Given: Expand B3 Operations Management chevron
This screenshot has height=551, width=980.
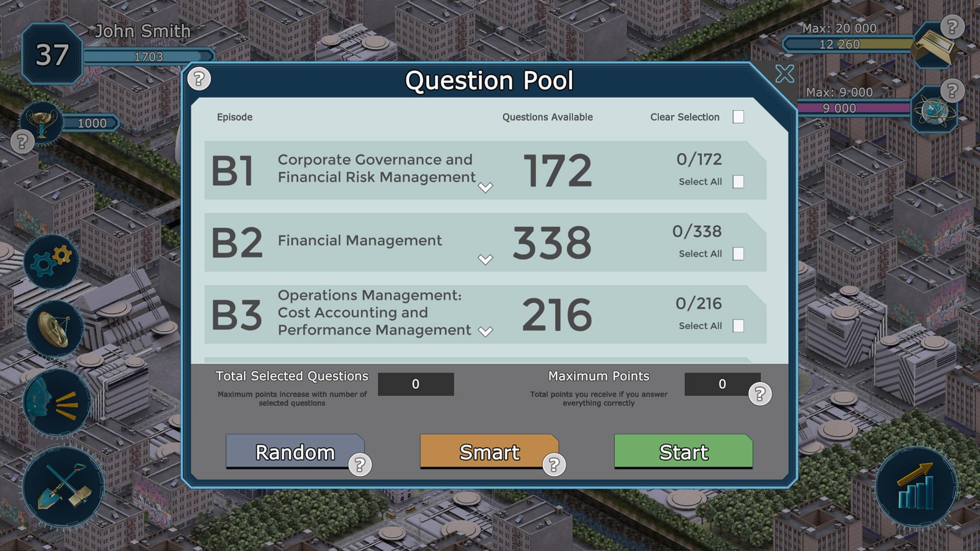Looking at the screenshot, I should click(485, 331).
